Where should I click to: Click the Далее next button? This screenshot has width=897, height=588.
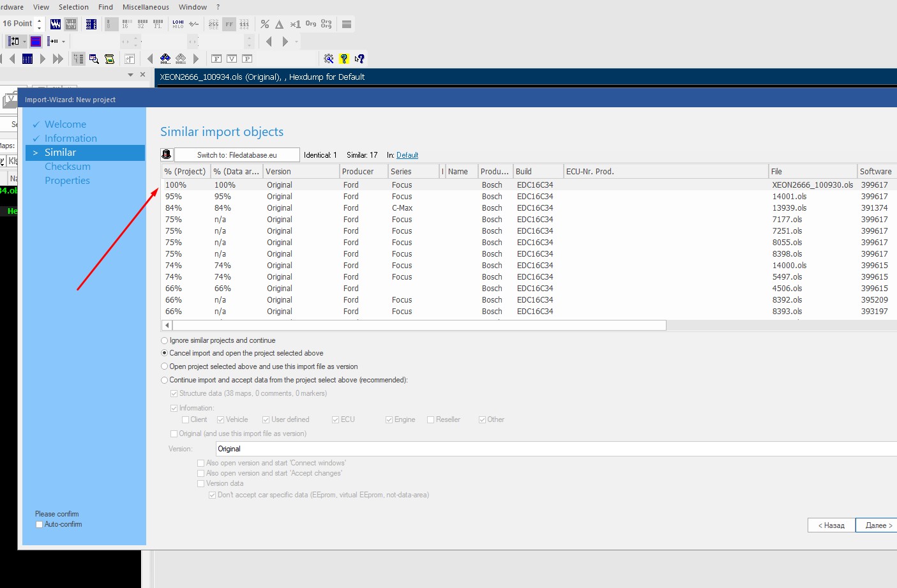(x=877, y=525)
